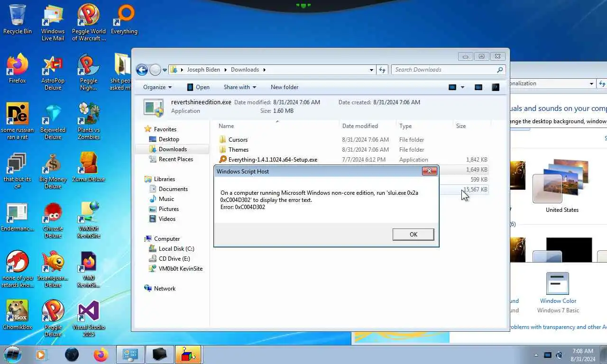Viewport: 607px width, 364px height.
Task: Select the Peggle Nights desktop icon
Action: click(x=89, y=72)
